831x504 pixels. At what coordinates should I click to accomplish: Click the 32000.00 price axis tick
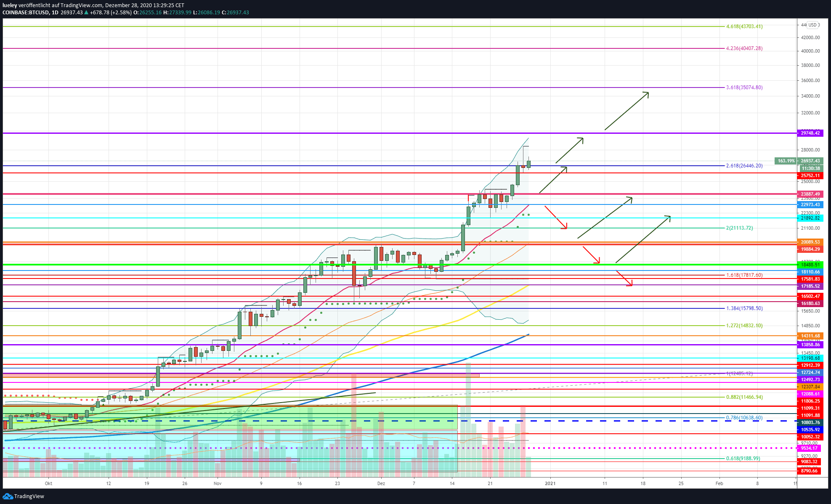(810, 113)
